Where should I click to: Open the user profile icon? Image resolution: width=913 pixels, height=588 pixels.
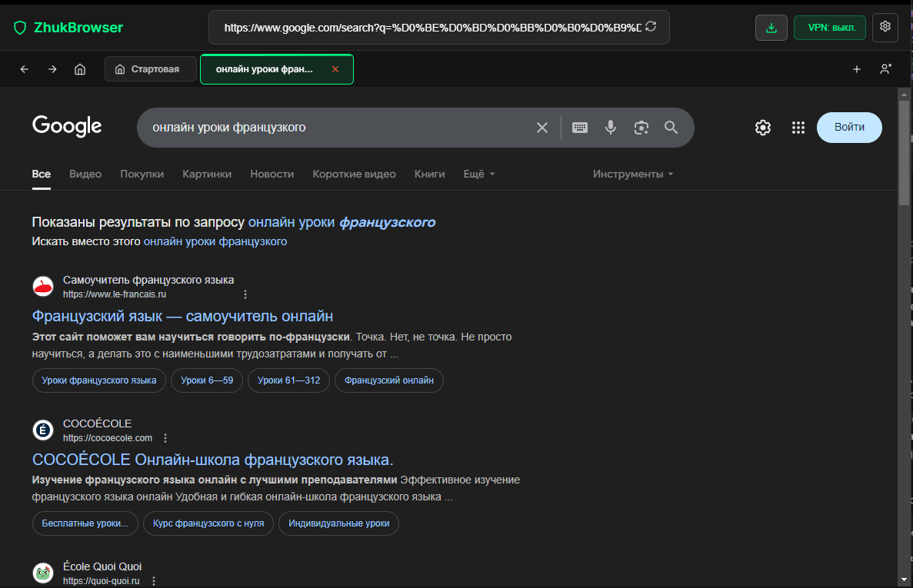(885, 69)
